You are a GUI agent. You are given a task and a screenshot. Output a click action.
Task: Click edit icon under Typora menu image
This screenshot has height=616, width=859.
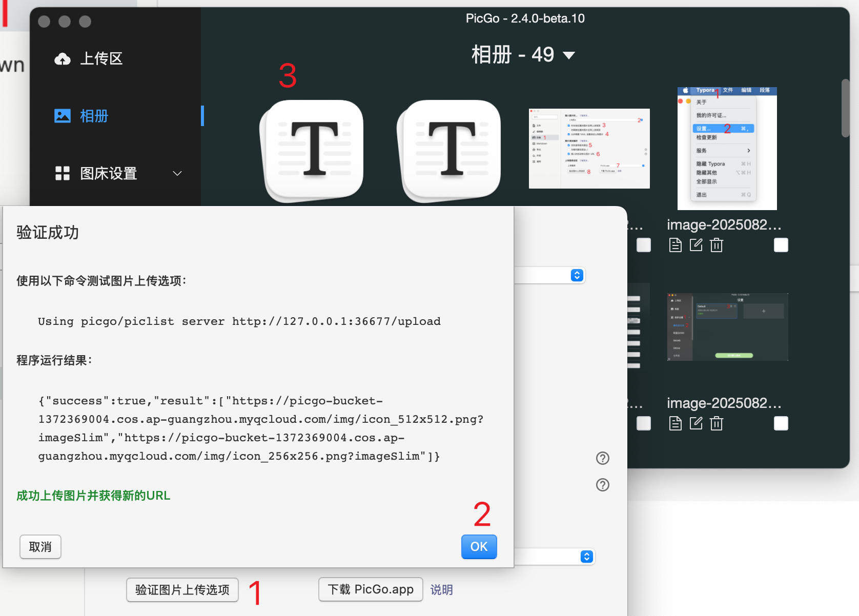click(696, 245)
